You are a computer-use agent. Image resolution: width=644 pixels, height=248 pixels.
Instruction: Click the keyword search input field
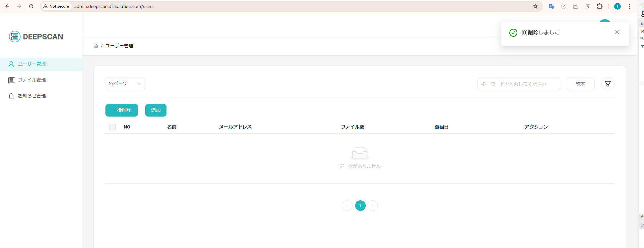tap(518, 84)
